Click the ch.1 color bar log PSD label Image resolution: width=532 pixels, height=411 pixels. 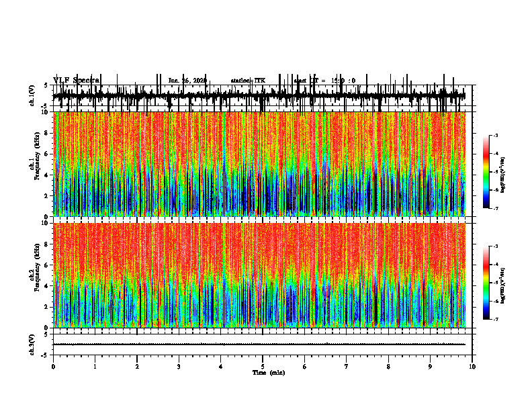(x=503, y=175)
